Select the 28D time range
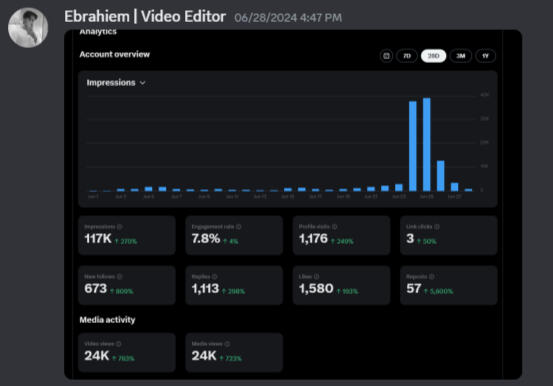The height and width of the screenshot is (386, 553). 433,56
